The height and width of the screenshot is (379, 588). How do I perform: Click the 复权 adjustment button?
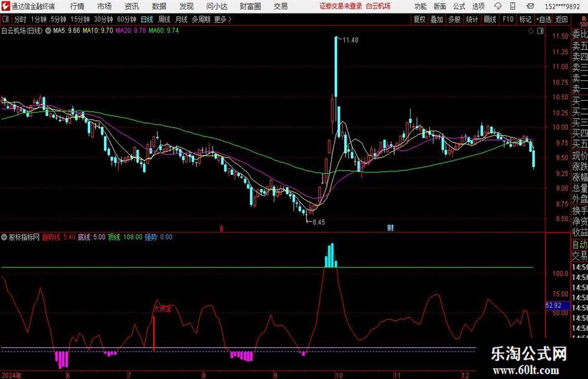419,19
